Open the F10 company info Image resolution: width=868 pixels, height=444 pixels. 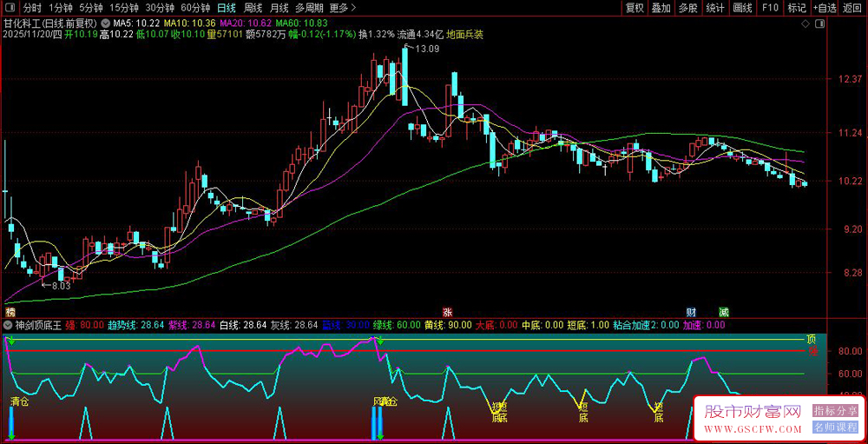(x=769, y=8)
